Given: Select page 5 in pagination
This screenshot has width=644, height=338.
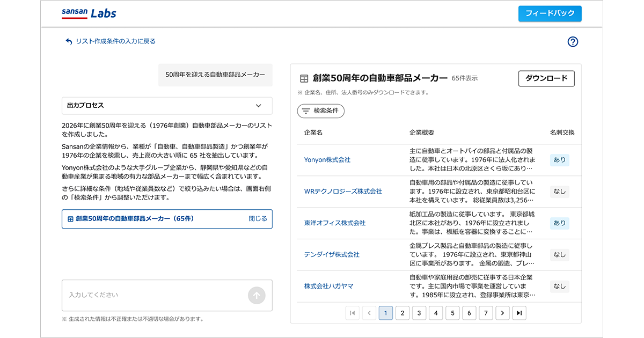Looking at the screenshot, I should click(x=452, y=313).
